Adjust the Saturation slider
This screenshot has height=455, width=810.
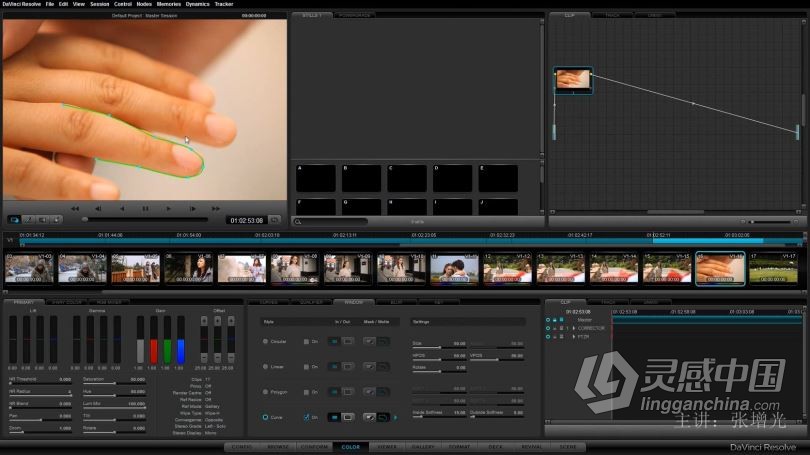pyautogui.click(x=114, y=384)
